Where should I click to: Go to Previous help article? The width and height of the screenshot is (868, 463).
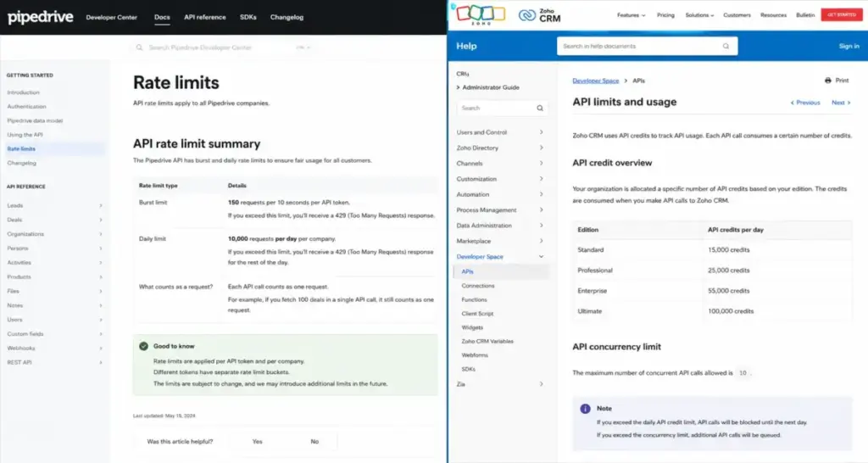pos(805,103)
